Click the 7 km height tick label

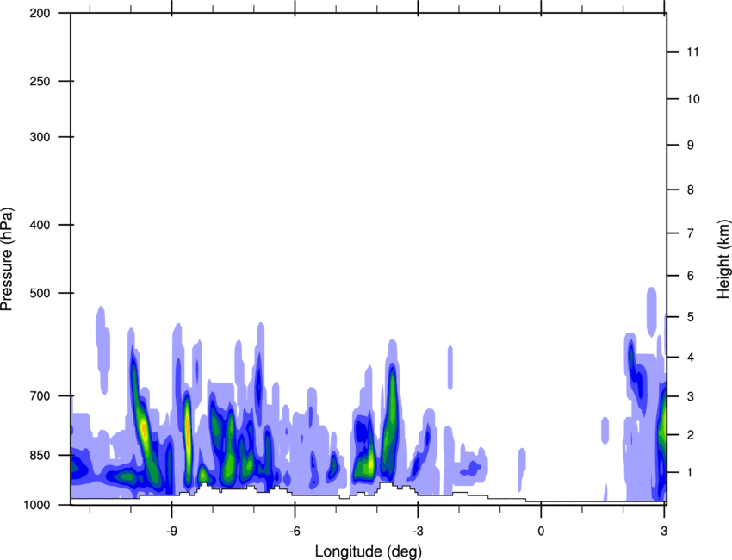(x=691, y=233)
